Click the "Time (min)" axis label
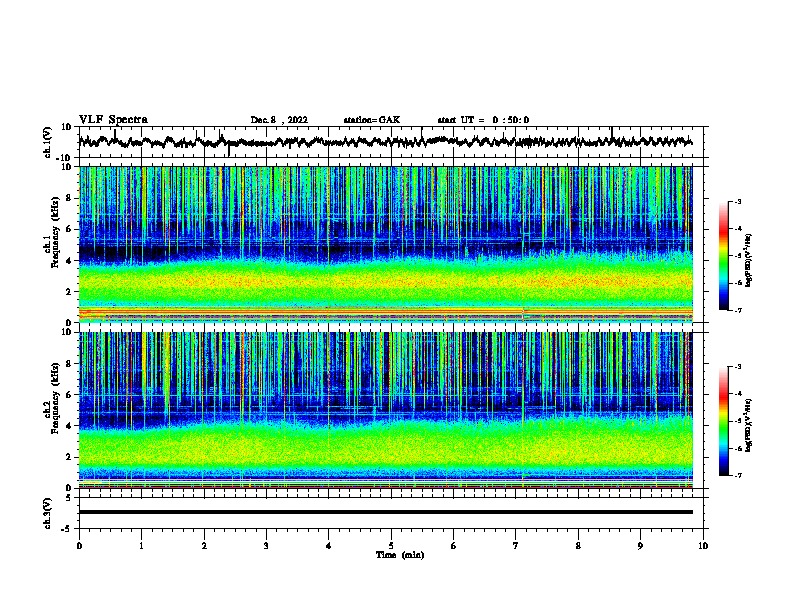 [x=400, y=555]
